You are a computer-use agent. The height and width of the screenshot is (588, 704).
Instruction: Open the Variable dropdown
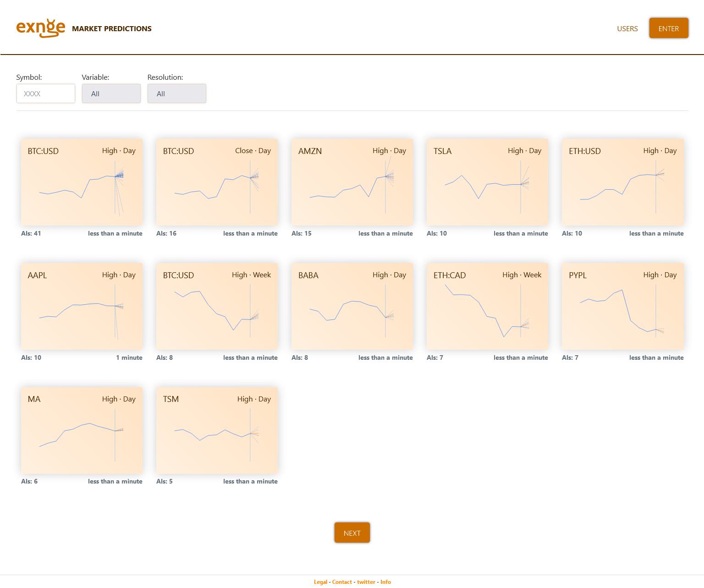click(111, 93)
